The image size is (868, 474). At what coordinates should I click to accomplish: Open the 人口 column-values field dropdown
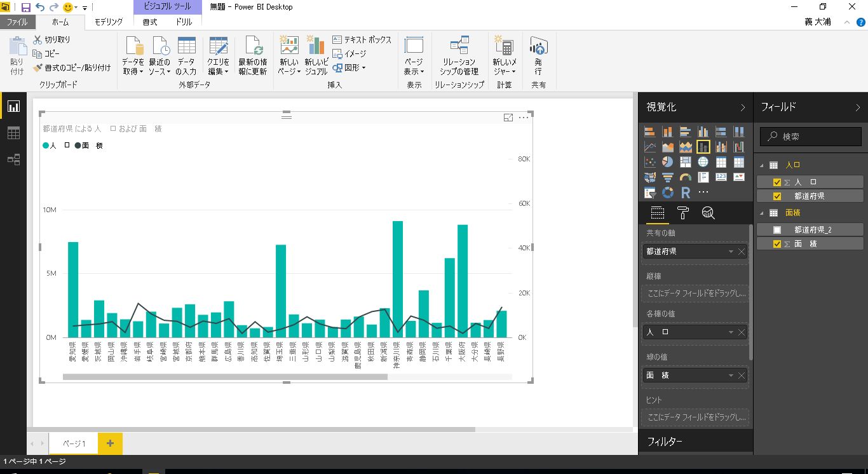coord(731,332)
